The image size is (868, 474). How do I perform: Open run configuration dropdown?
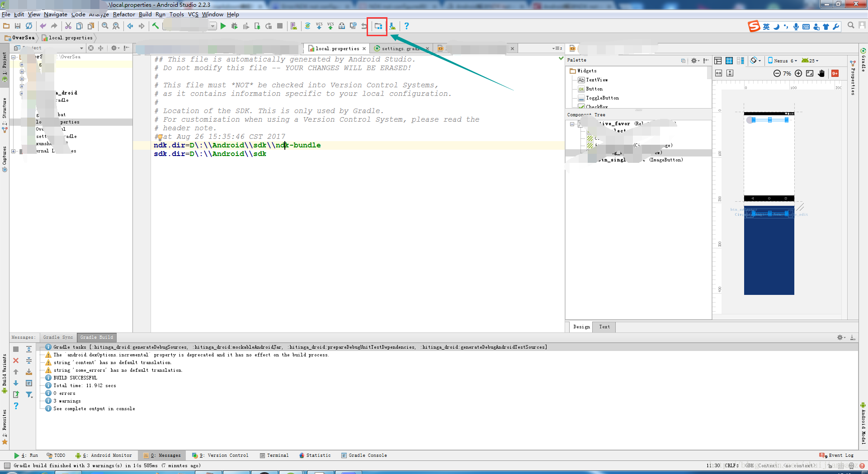tap(212, 26)
